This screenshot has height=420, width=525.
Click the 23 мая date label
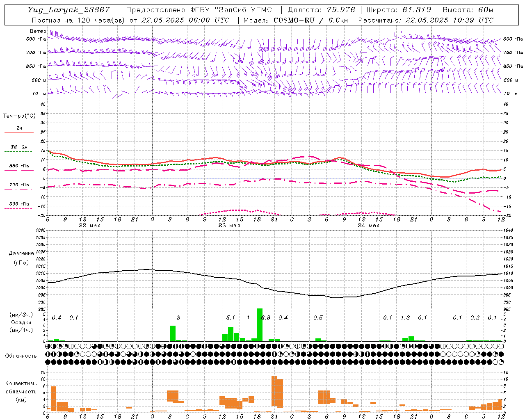(x=229, y=225)
